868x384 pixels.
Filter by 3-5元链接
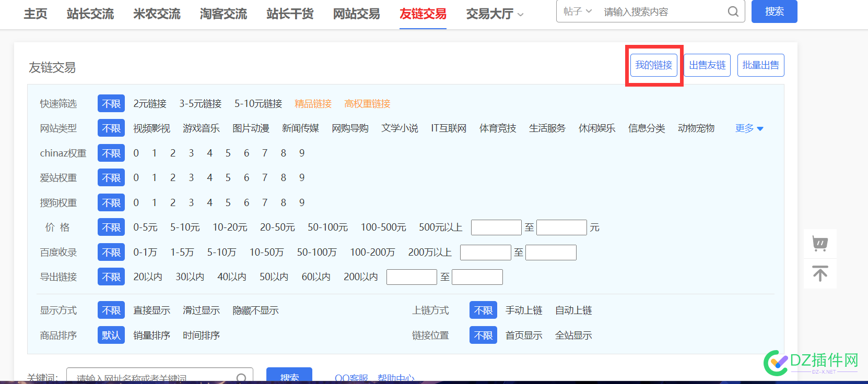pyautogui.click(x=201, y=104)
